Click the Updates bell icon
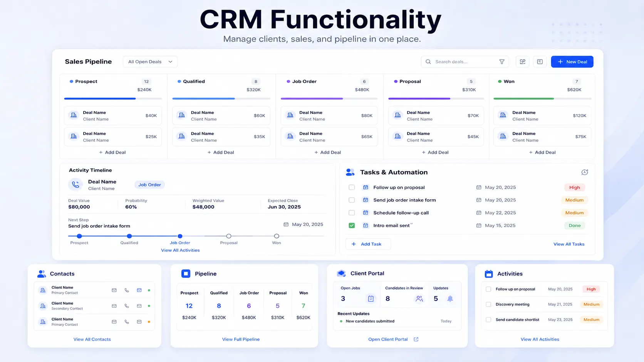 pos(450,299)
